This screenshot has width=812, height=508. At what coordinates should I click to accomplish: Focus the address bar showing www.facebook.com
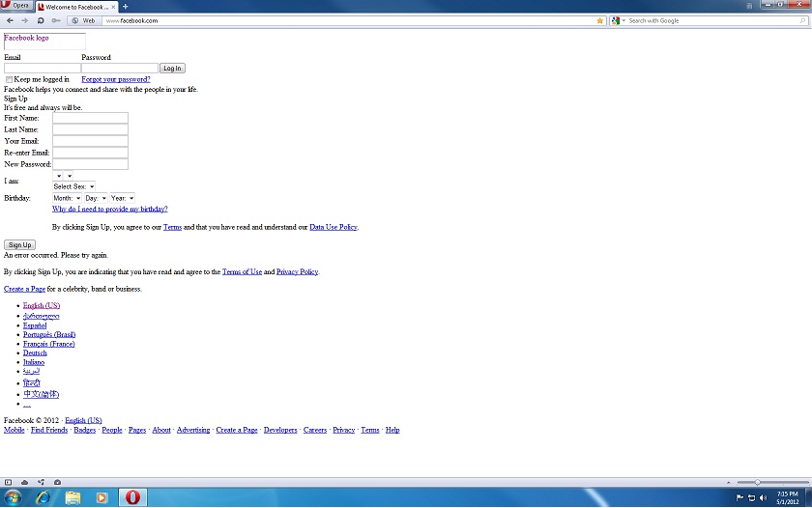tap(350, 20)
